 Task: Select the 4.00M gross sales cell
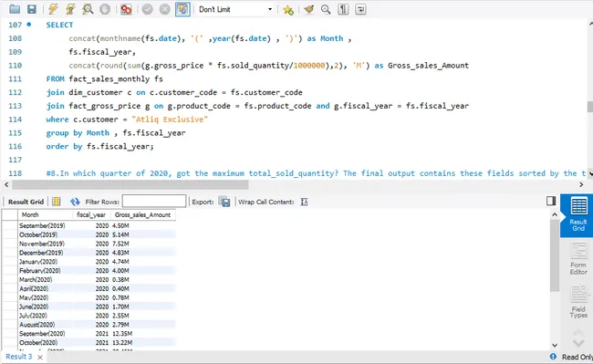(x=142, y=271)
